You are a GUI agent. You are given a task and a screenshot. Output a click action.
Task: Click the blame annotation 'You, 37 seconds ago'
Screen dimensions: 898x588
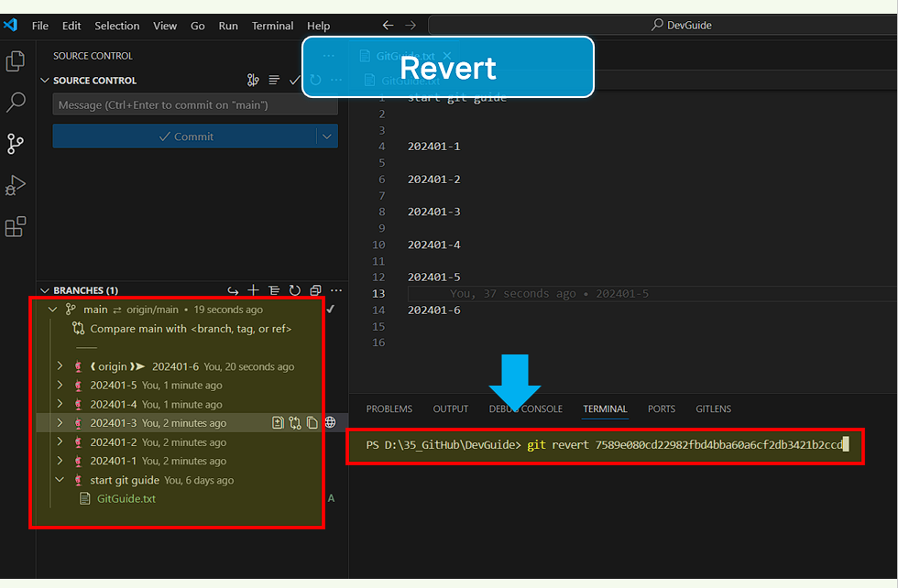point(512,294)
